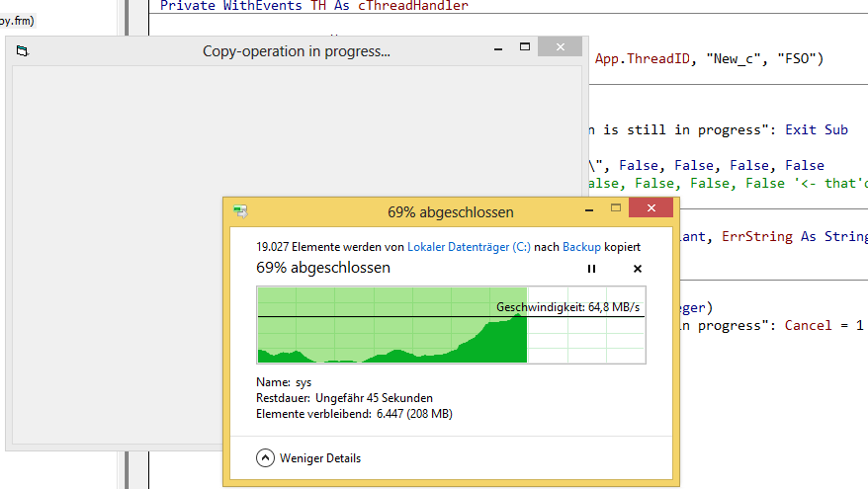Open the Backup destination link
868x489 pixels.
581,247
